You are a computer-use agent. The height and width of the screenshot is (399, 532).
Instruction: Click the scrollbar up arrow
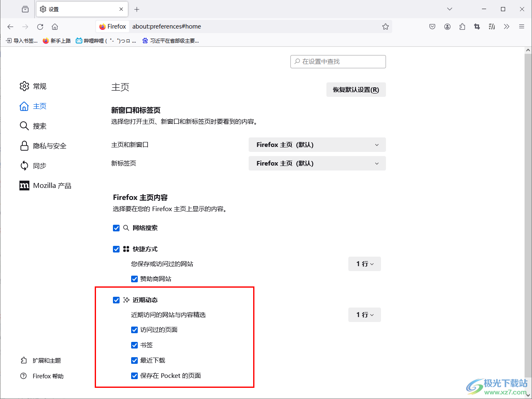click(528, 50)
